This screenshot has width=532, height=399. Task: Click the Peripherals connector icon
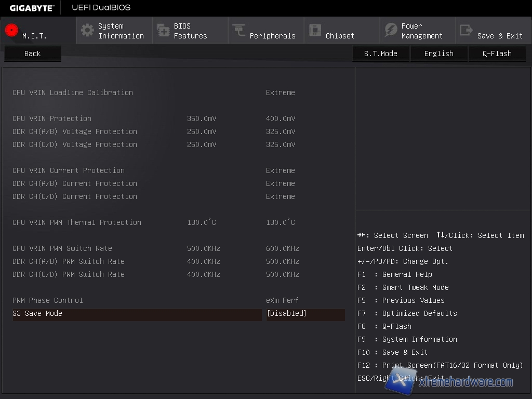tap(239, 30)
